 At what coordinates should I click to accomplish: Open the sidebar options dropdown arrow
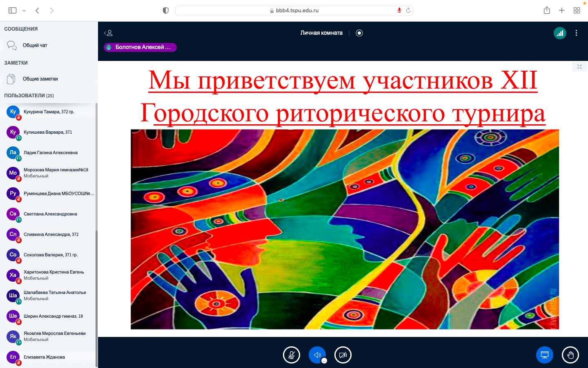pos(24,11)
